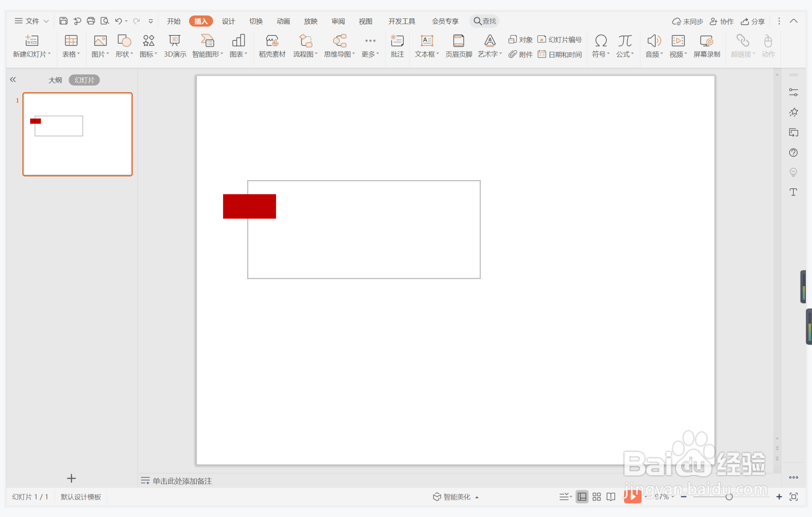
Task: Select slide 1 thumbnail
Action: (77, 134)
